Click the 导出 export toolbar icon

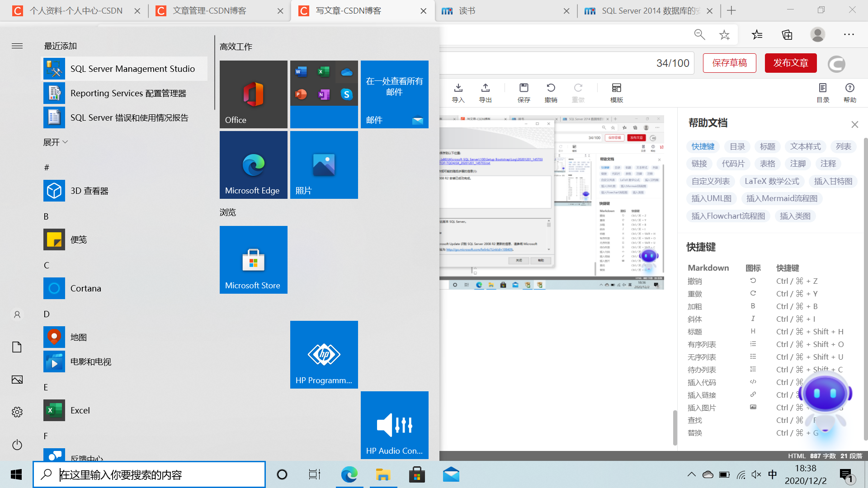click(x=486, y=93)
